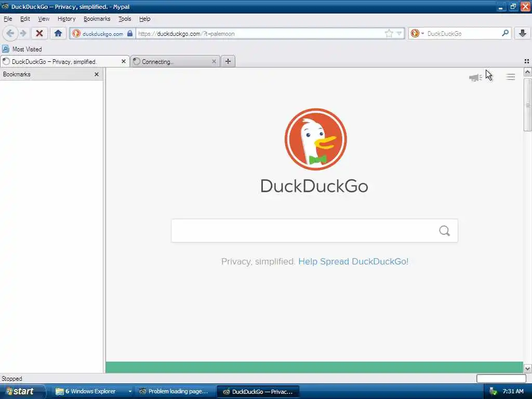Click the magnifier in the browser search box

point(505,33)
